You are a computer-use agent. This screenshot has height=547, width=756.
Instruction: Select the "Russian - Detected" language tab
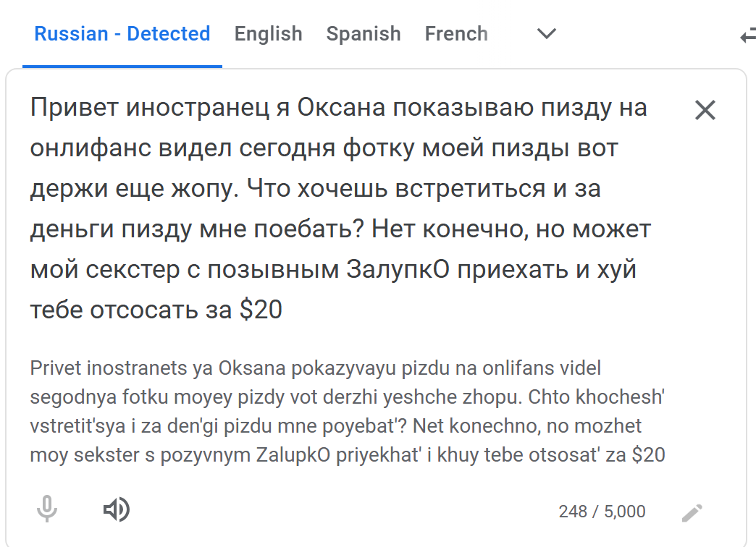pyautogui.click(x=122, y=34)
